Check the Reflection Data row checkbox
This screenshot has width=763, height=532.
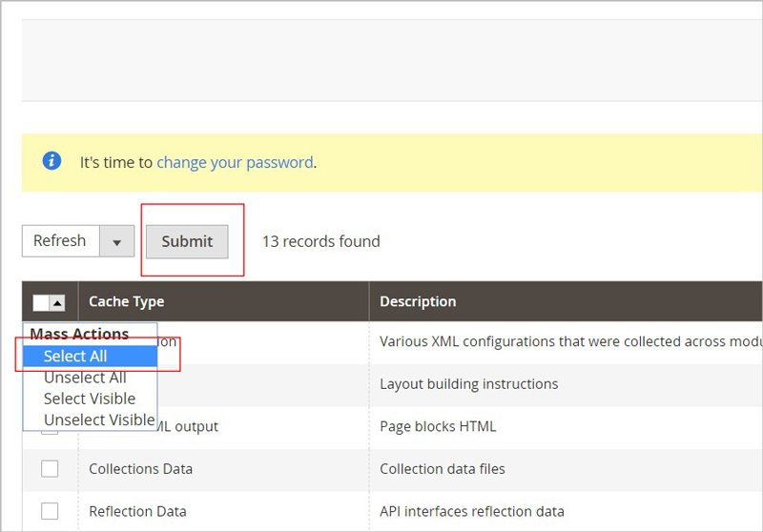50,511
